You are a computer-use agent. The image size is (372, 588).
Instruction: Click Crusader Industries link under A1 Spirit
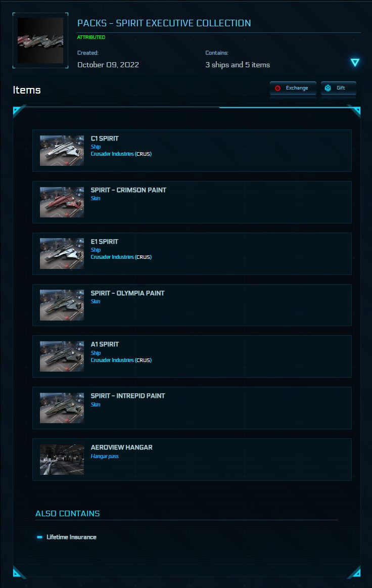coord(112,360)
